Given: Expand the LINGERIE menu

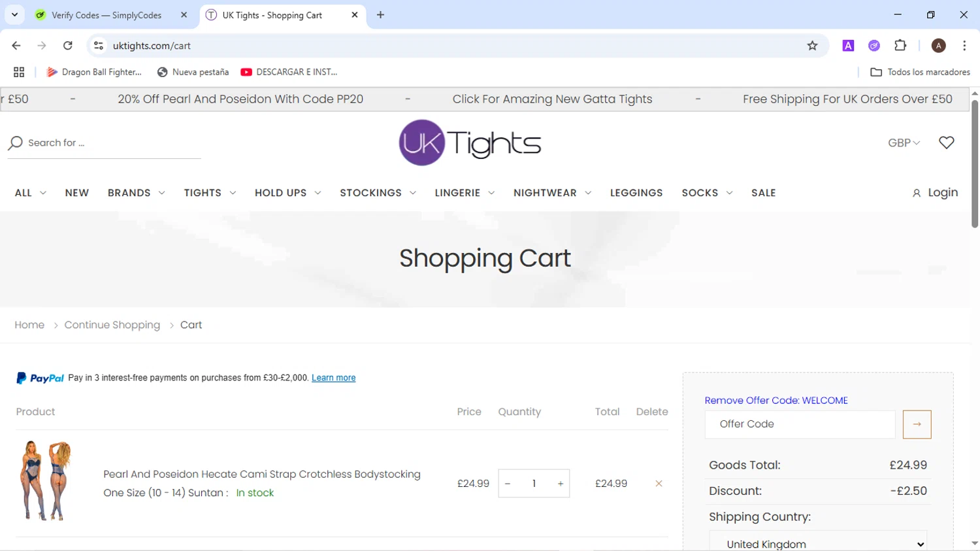Looking at the screenshot, I should [x=465, y=193].
